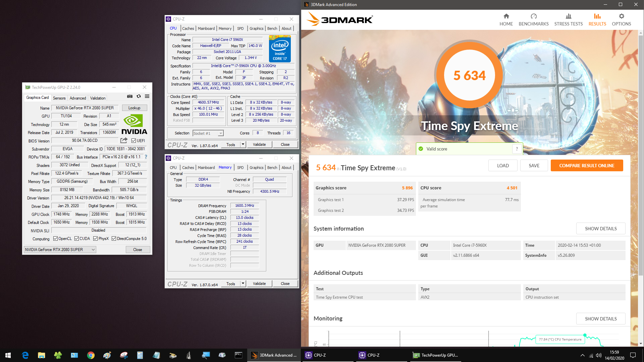
Task: Open the 3DMark Home icon
Action: (506, 16)
